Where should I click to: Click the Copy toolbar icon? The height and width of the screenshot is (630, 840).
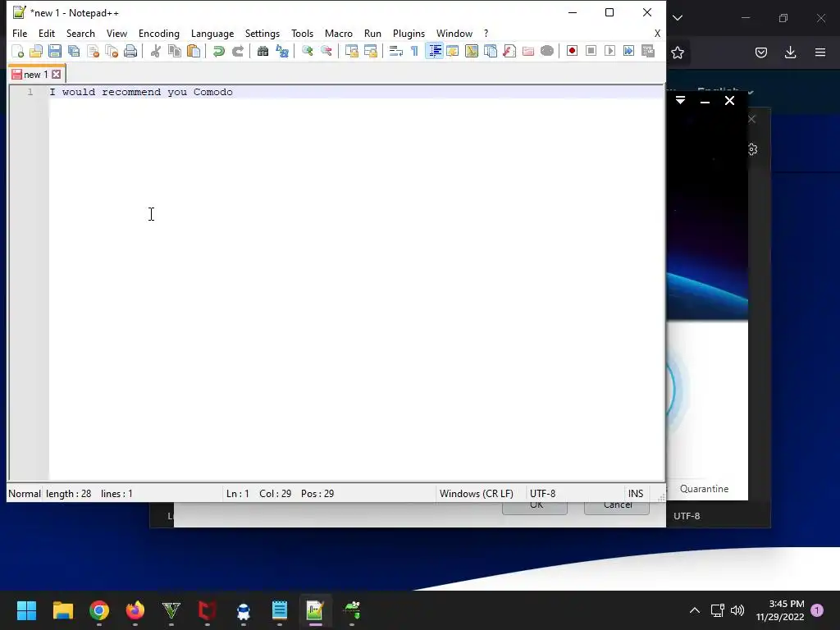pos(175,51)
